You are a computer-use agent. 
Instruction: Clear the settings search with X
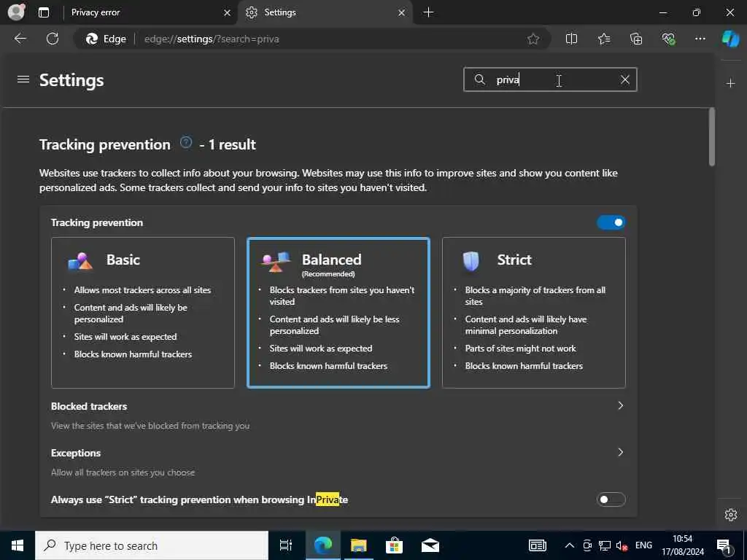point(624,79)
